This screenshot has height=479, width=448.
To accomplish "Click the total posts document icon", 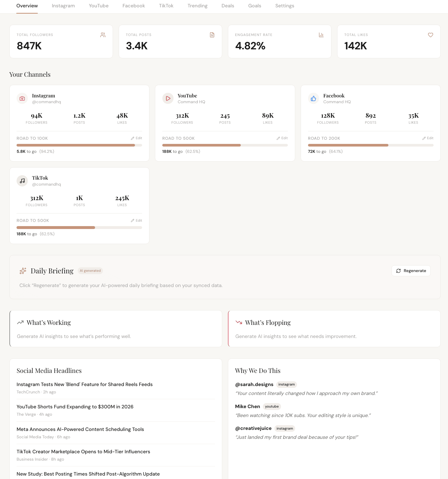I will point(212,34).
